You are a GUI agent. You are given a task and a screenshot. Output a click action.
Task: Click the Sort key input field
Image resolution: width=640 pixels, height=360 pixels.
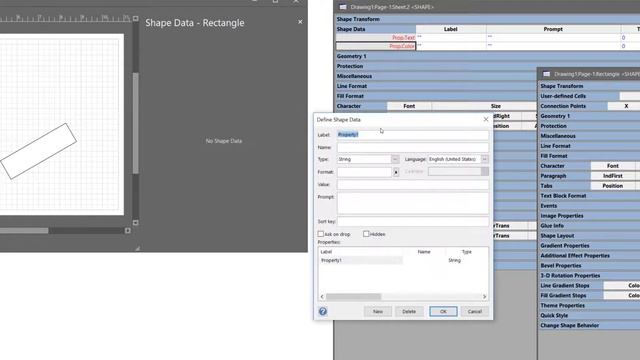click(413, 222)
